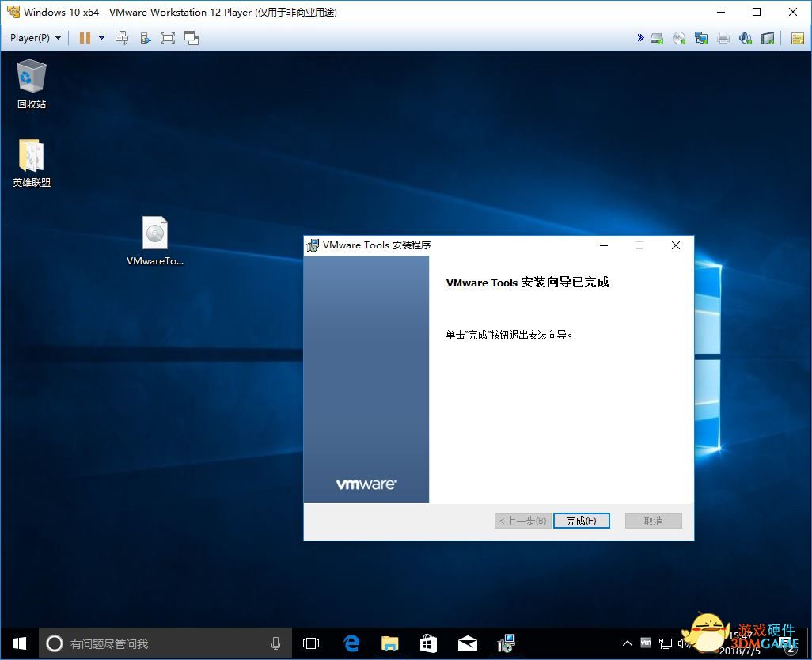Click the removable device connect toolbar icon

coord(146,38)
